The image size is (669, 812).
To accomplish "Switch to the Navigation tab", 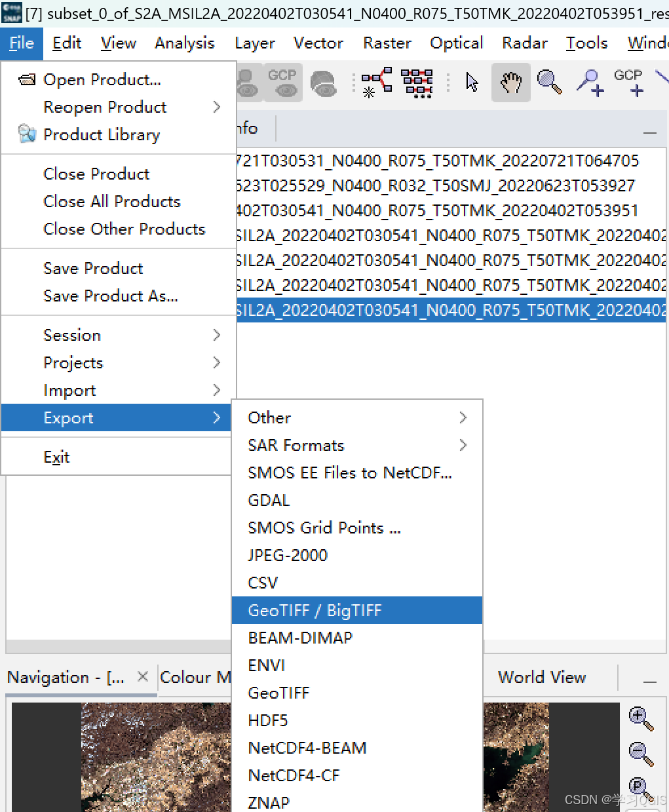I will coord(66,677).
